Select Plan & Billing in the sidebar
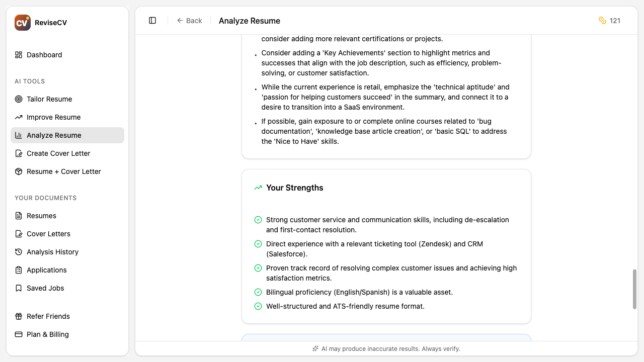 coord(47,334)
